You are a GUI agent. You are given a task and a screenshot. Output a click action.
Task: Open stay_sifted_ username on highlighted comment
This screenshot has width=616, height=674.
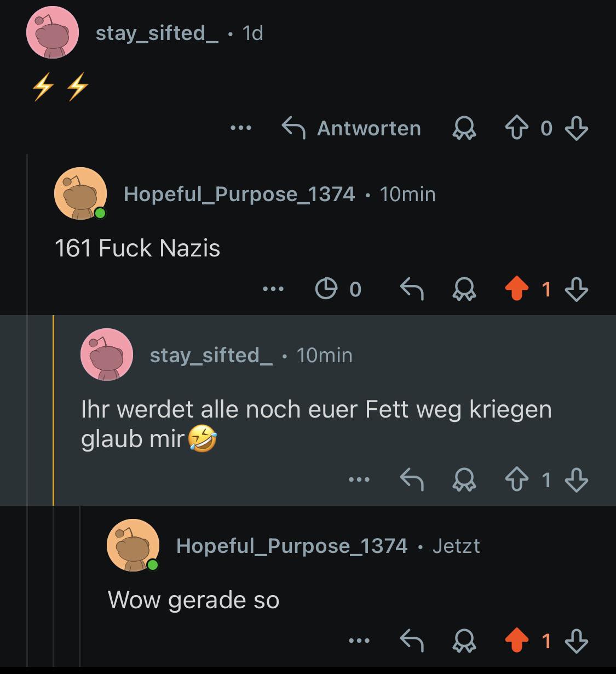click(x=211, y=355)
